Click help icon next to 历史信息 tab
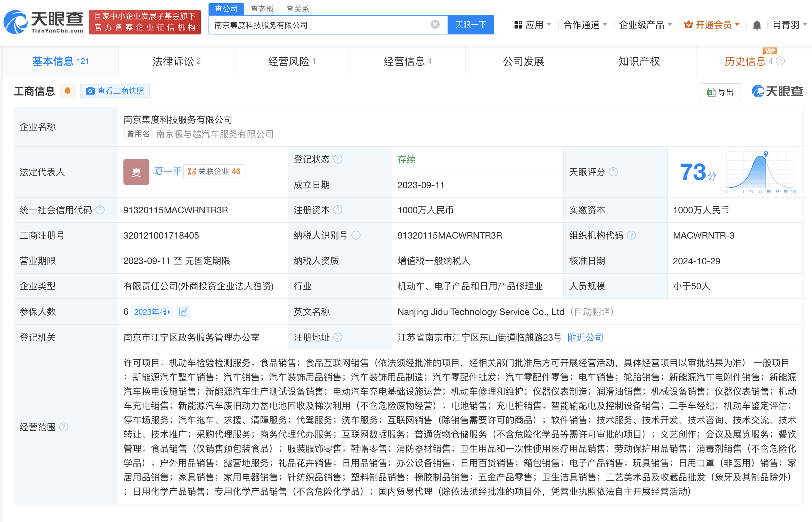Image resolution: width=812 pixels, height=522 pixels. pos(780,61)
